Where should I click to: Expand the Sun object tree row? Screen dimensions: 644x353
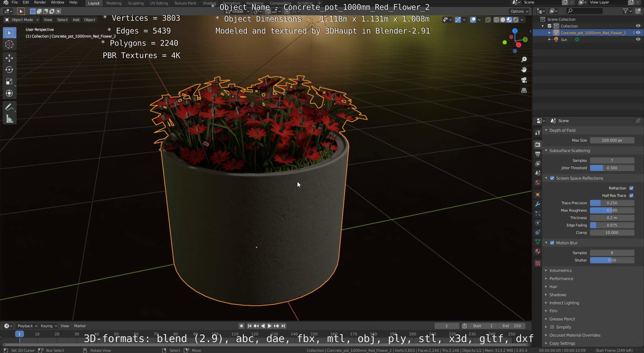coord(549,40)
